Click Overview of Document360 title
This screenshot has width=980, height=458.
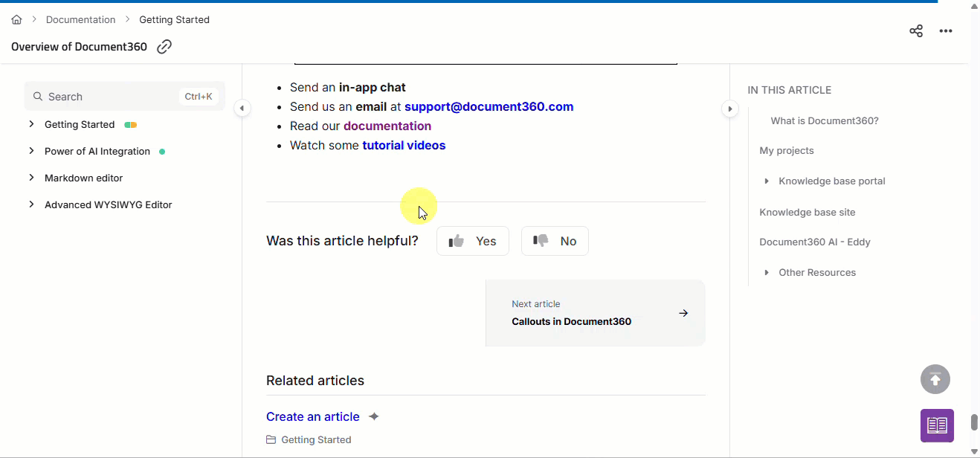click(x=80, y=47)
